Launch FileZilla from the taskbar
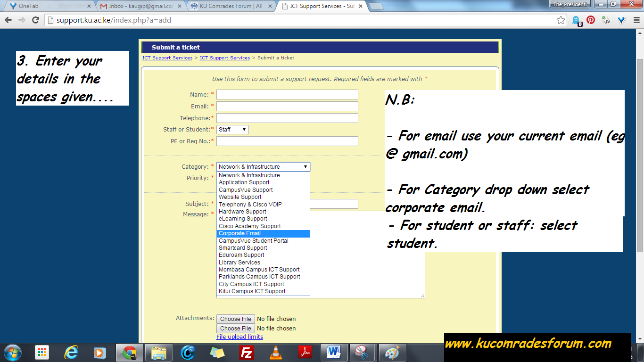 (246, 353)
